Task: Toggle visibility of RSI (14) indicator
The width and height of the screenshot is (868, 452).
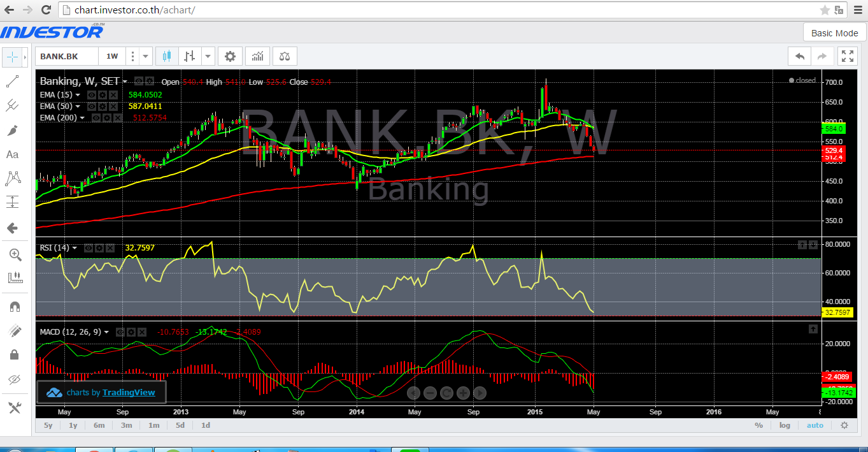Action: (89, 248)
